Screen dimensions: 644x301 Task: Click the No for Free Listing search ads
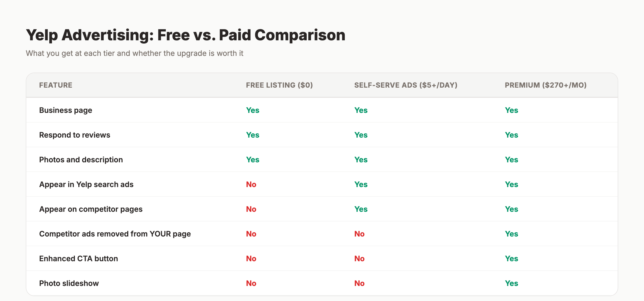(x=251, y=184)
